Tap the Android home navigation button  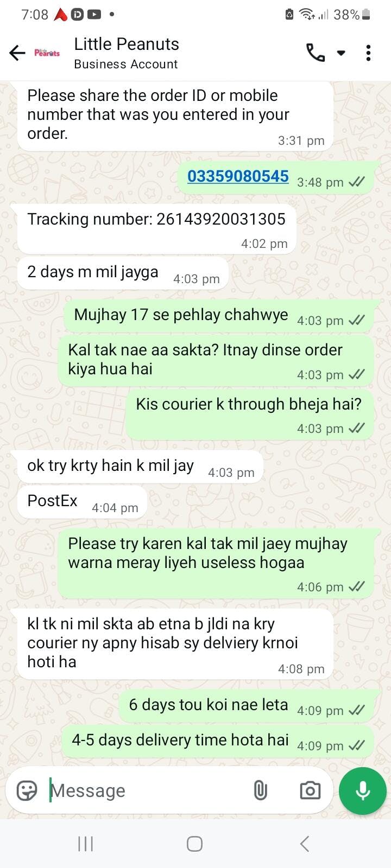click(x=194, y=844)
